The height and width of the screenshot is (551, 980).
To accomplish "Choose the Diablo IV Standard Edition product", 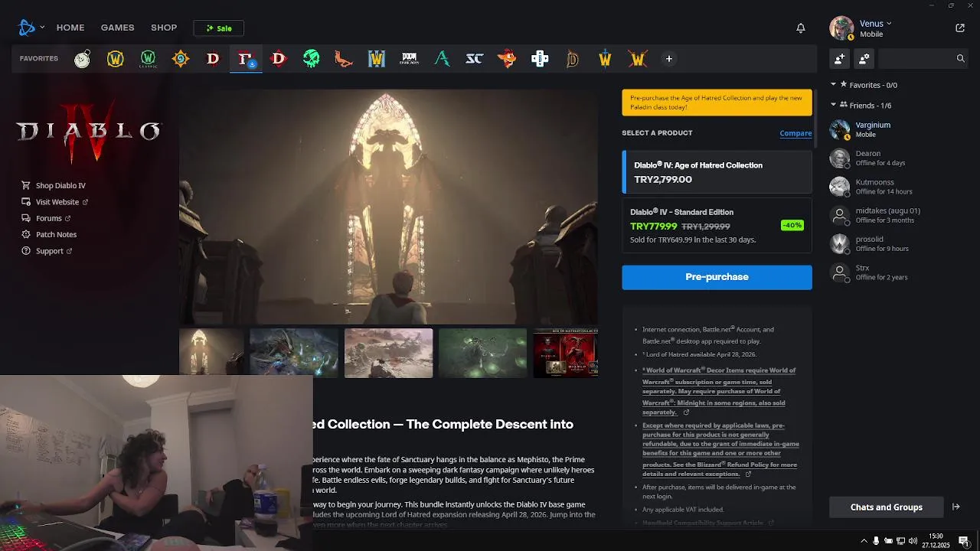I will [717, 226].
